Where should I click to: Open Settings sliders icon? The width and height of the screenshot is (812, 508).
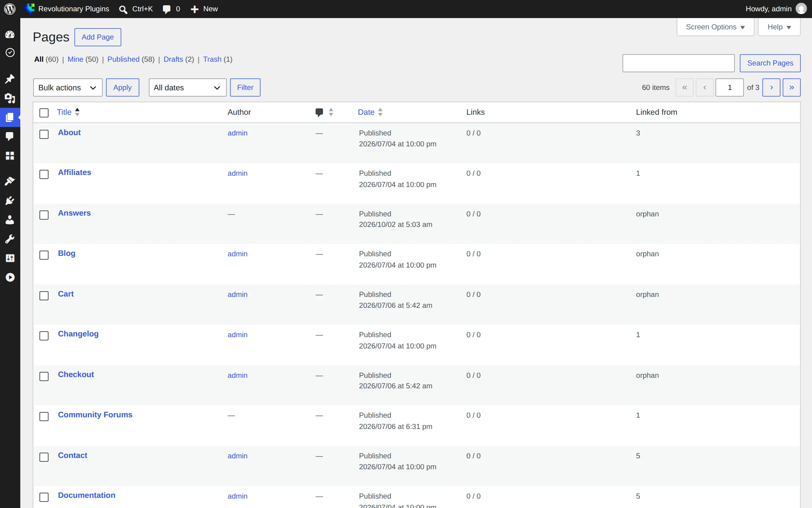pos(10,258)
